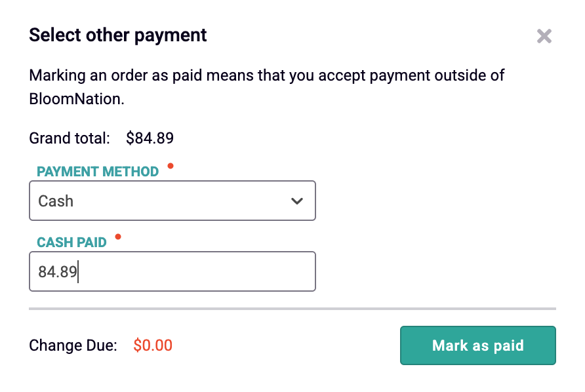Click the Select other payment heading
This screenshot has width=585, height=392.
pyautogui.click(x=118, y=35)
